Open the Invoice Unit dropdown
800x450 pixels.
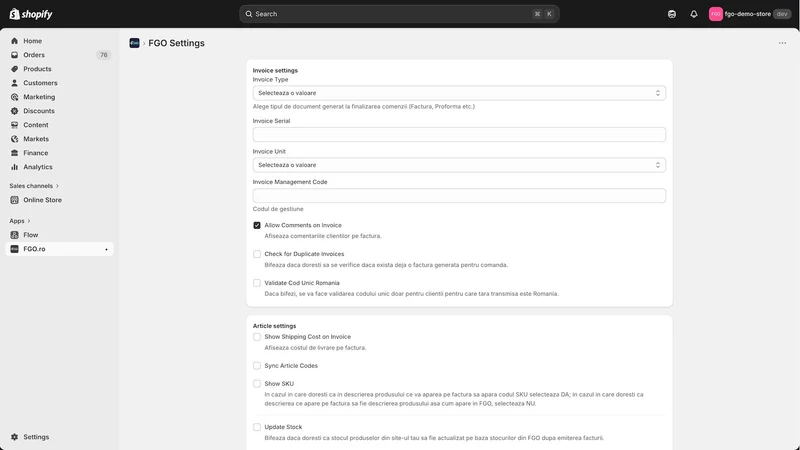pos(459,165)
